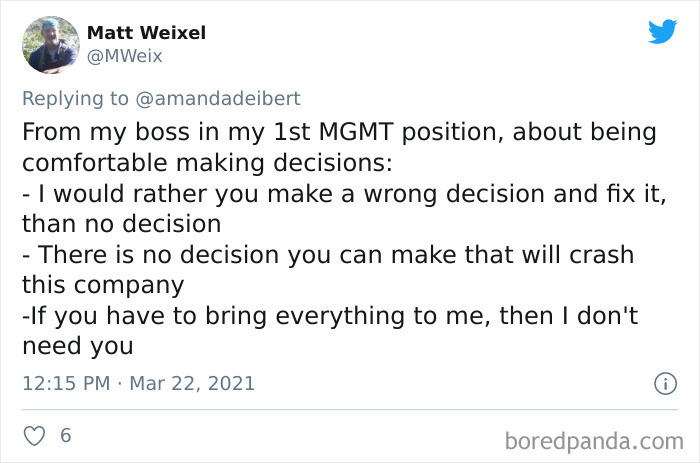
Task: Click the Twitter bird logo
Action: tap(662, 32)
